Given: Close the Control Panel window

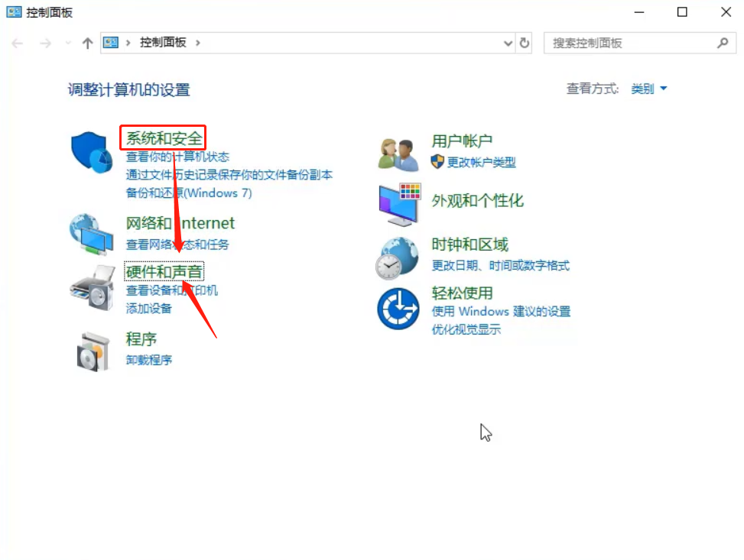Looking at the screenshot, I should [726, 12].
